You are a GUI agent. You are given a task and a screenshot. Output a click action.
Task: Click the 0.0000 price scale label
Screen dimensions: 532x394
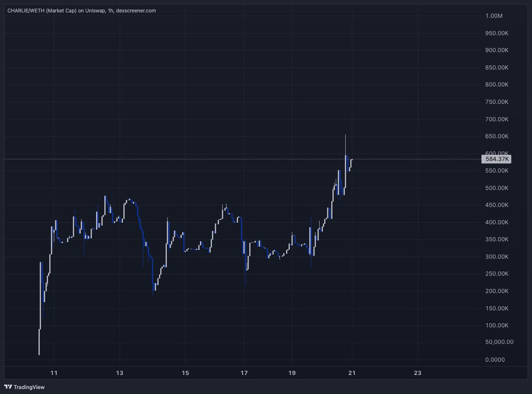point(494,359)
